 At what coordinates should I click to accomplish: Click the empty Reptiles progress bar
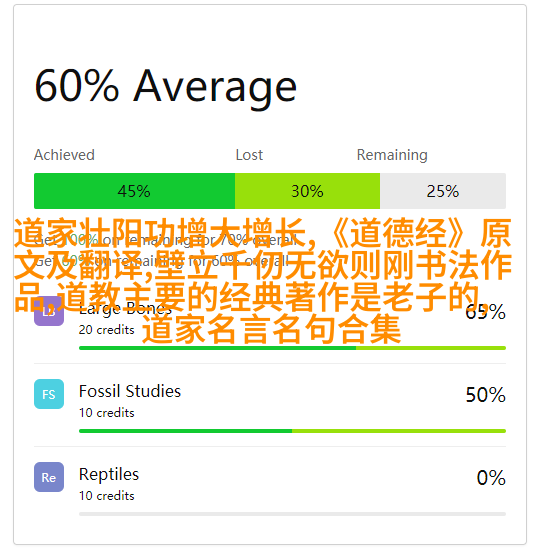click(x=292, y=514)
